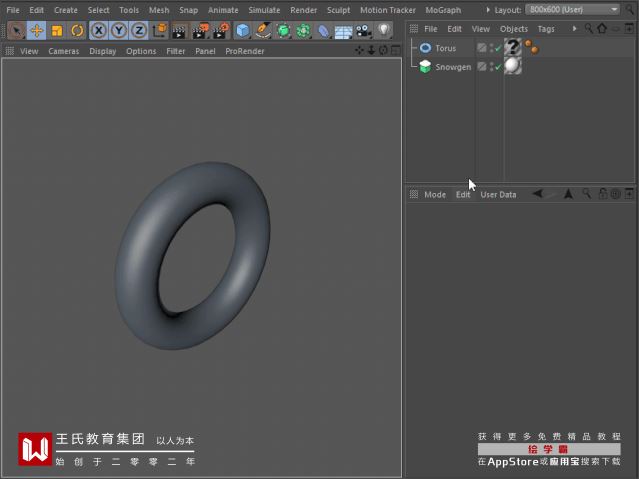Click Mode in the Attribute Manager
Image resolution: width=639 pixels, height=479 pixels.
coord(435,194)
